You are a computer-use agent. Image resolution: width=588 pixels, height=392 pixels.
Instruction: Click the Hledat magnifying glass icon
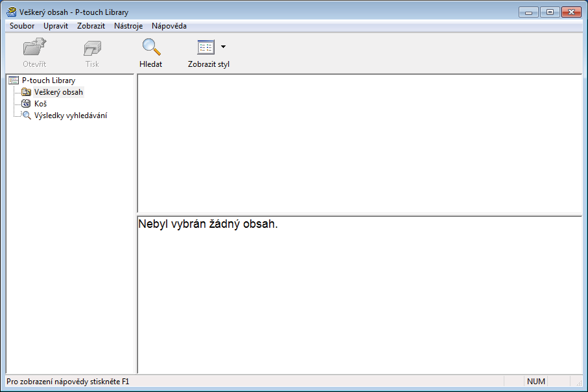tap(151, 47)
